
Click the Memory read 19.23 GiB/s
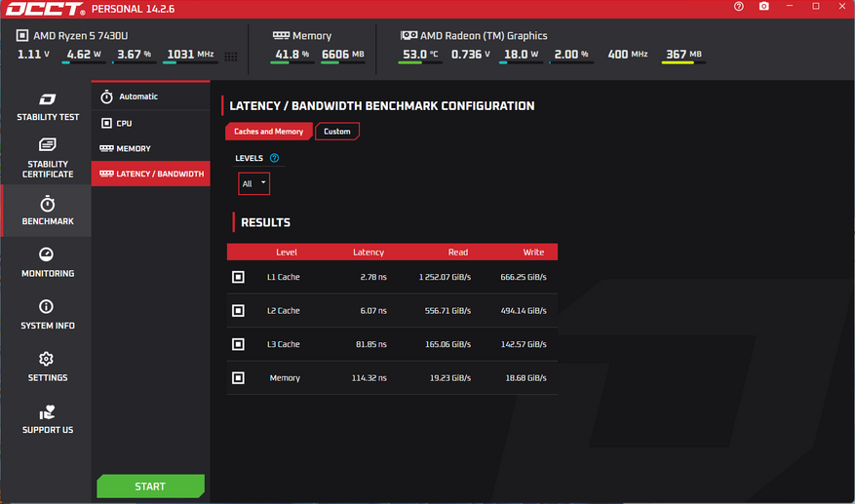pyautogui.click(x=450, y=378)
